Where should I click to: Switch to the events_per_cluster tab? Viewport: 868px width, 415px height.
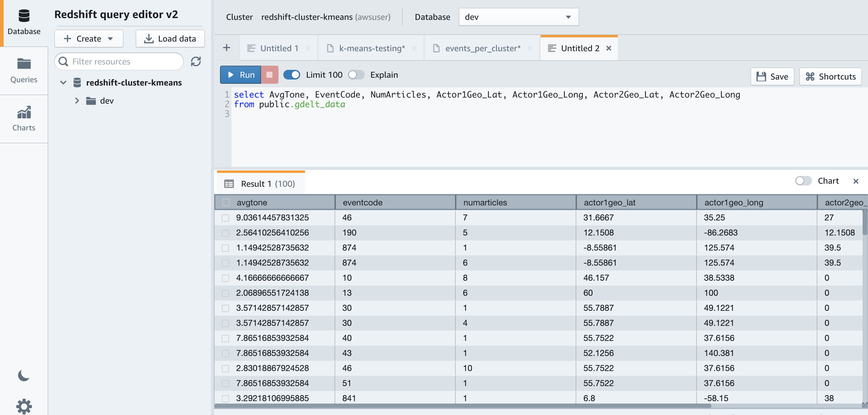(x=483, y=48)
